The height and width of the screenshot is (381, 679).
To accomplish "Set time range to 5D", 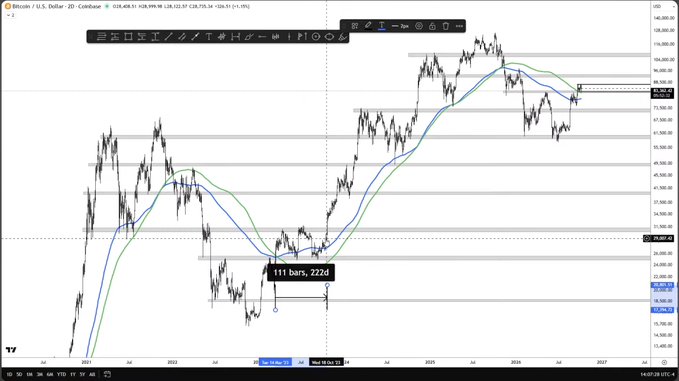I will pyautogui.click(x=19, y=374).
